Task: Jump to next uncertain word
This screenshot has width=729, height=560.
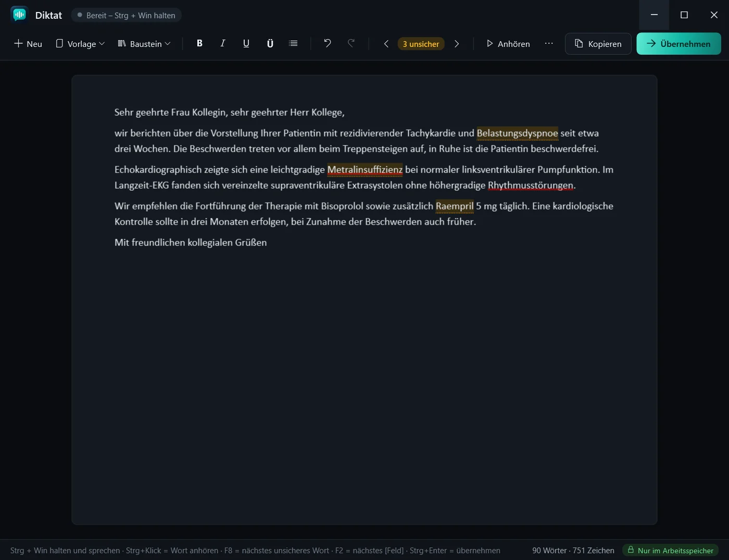Action: [x=457, y=44]
